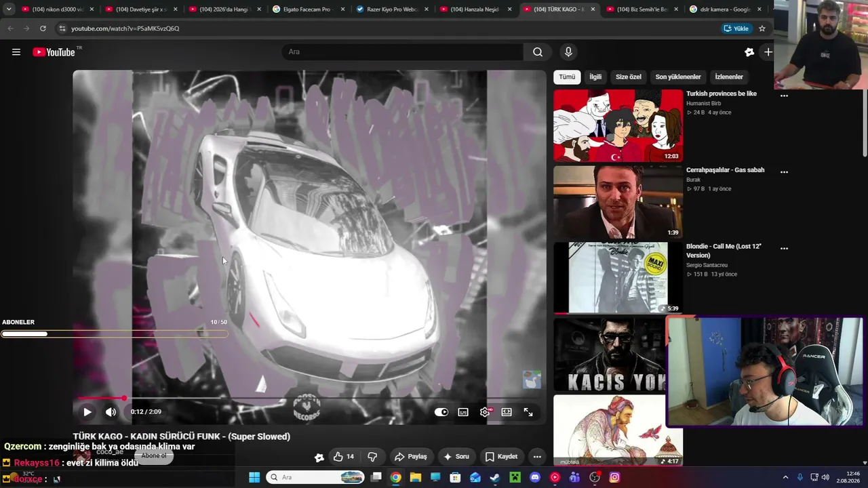Switch to theater mode
The height and width of the screenshot is (488, 868).
pyautogui.click(x=507, y=412)
